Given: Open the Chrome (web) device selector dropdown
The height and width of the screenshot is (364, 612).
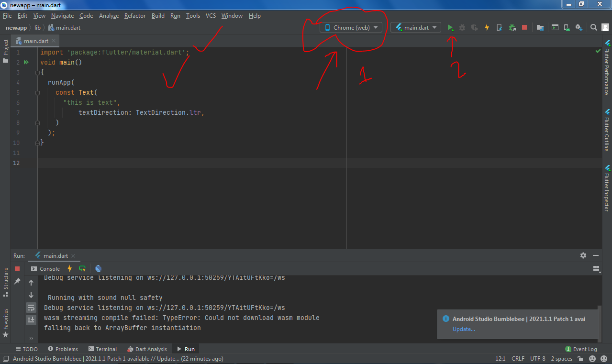Looking at the screenshot, I should tap(351, 28).
